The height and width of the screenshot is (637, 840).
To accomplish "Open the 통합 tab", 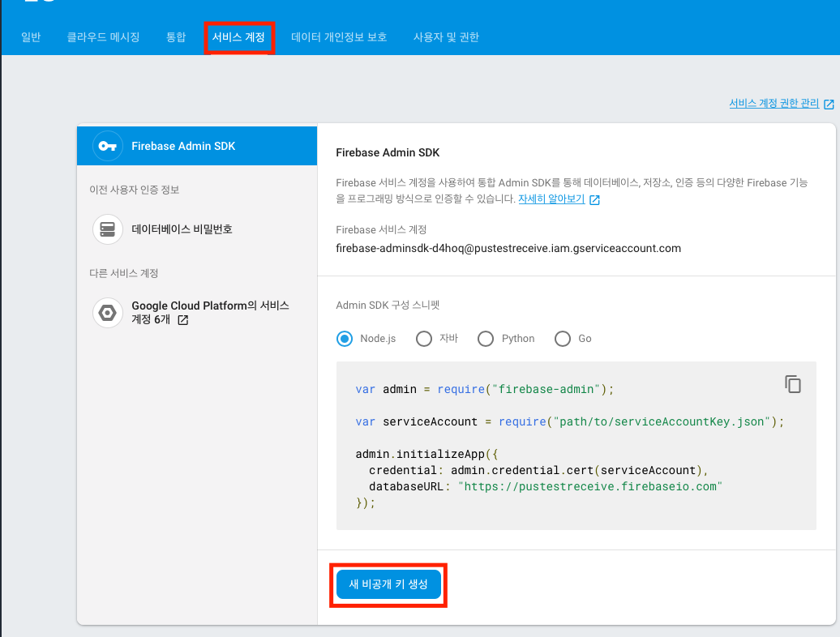I will tap(176, 37).
